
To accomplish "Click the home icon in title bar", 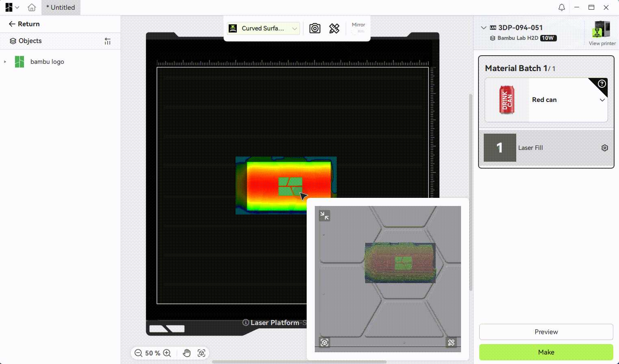I will pos(32,7).
